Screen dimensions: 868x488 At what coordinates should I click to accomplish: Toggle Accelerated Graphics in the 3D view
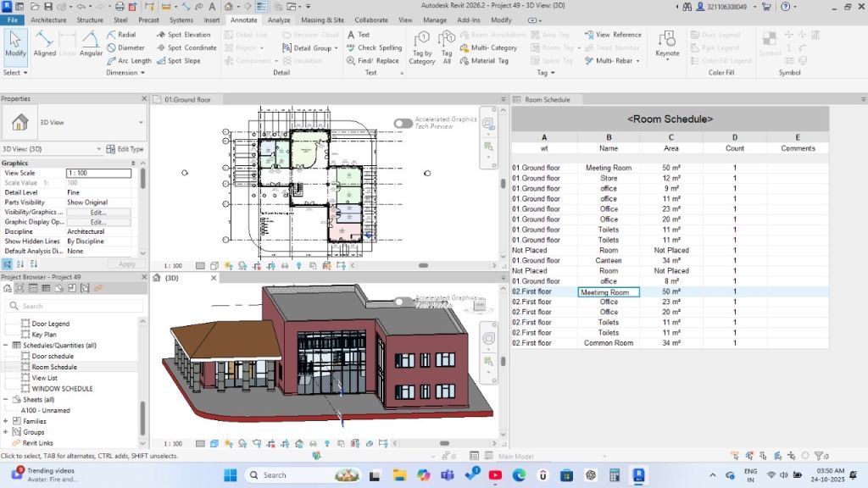tap(403, 301)
